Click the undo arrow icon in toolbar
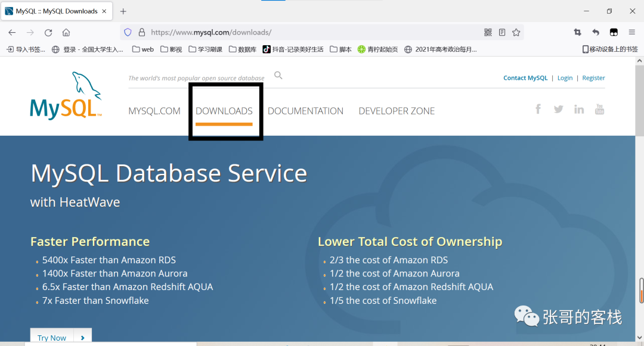The width and height of the screenshot is (644, 346). tap(596, 32)
